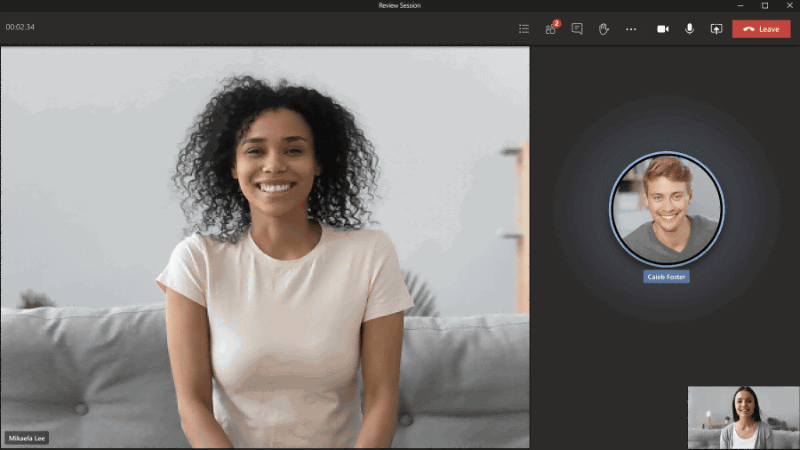Viewport: 800px width, 450px height.
Task: Open the list panel icon in toolbar
Action: (x=523, y=29)
